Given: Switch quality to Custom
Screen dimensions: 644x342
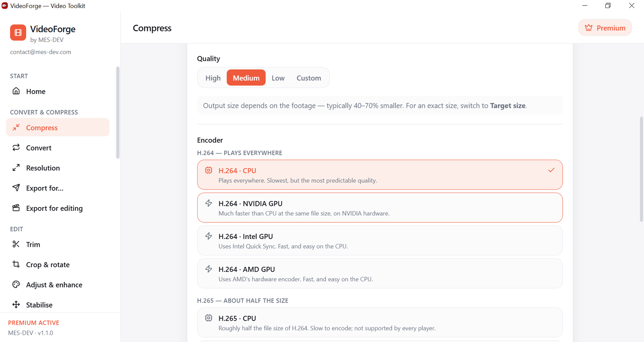Looking at the screenshot, I should pyautogui.click(x=309, y=78).
